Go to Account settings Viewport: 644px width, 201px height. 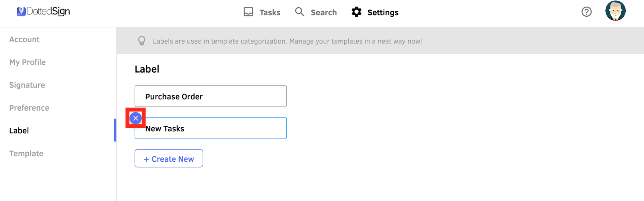[24, 39]
